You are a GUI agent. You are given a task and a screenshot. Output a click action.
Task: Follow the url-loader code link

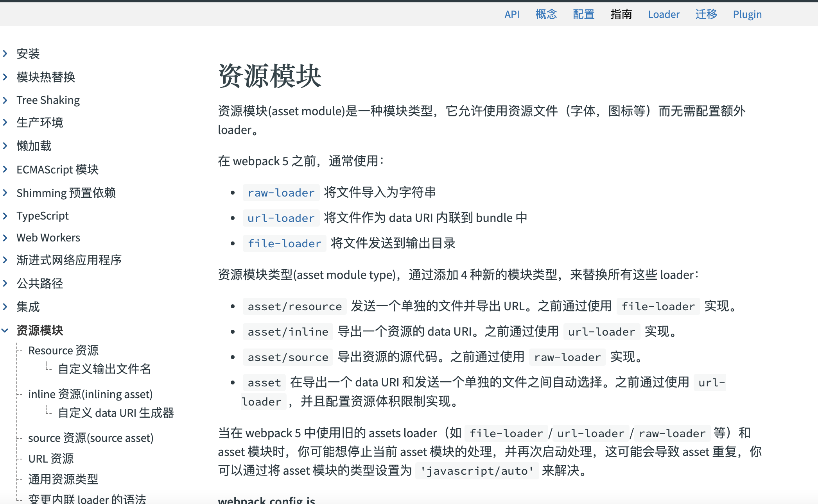pos(281,218)
